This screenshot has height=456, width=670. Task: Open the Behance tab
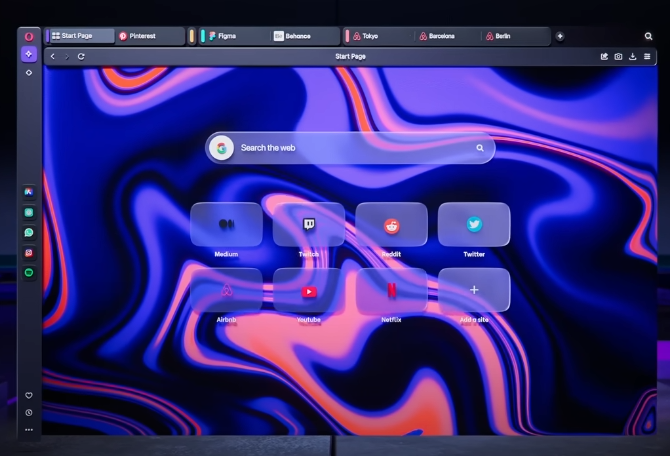click(x=305, y=36)
